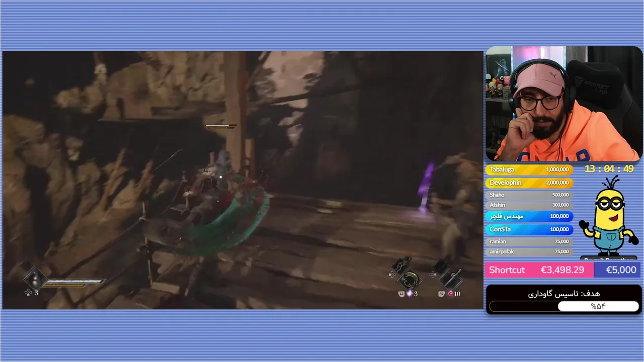The image size is (644, 362).
Task: Click the Shortcut label in pink bar
Action: (507, 270)
